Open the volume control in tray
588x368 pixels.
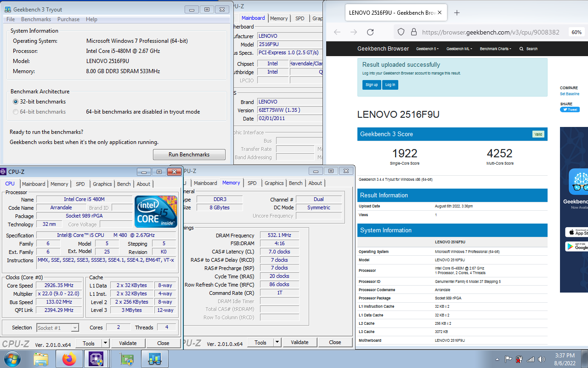click(542, 359)
